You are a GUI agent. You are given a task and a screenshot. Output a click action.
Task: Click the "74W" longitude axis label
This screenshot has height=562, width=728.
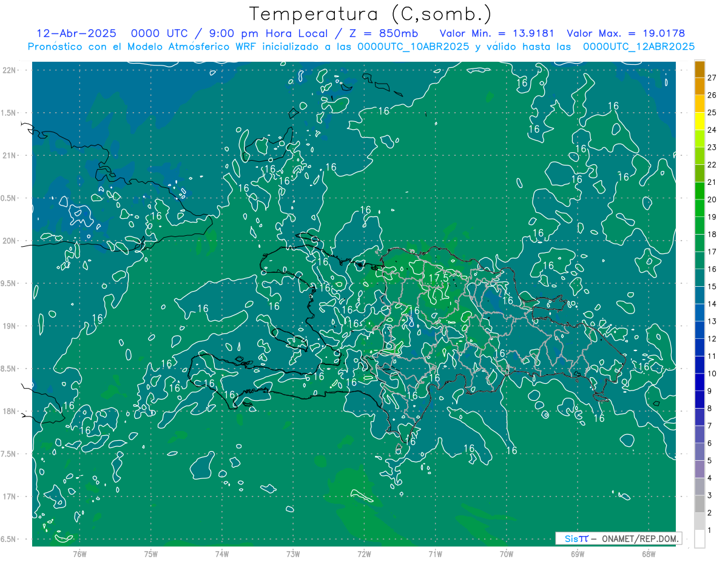(222, 554)
